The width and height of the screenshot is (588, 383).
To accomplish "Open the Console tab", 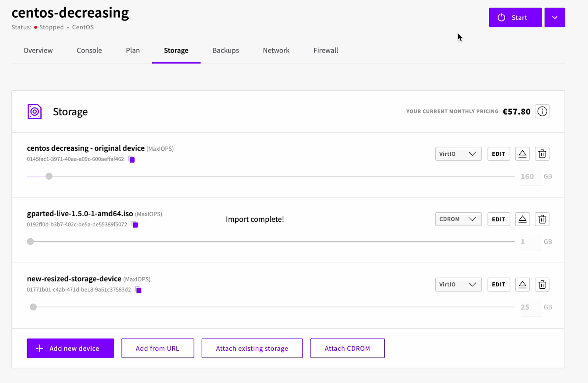I will 89,51.
